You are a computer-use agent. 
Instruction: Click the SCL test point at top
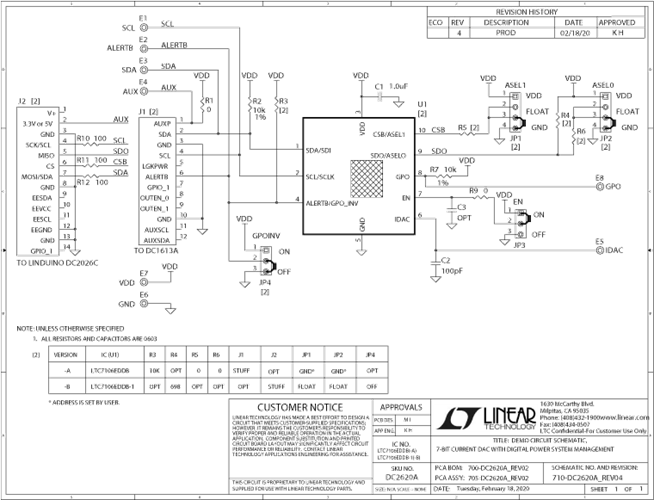pos(143,26)
